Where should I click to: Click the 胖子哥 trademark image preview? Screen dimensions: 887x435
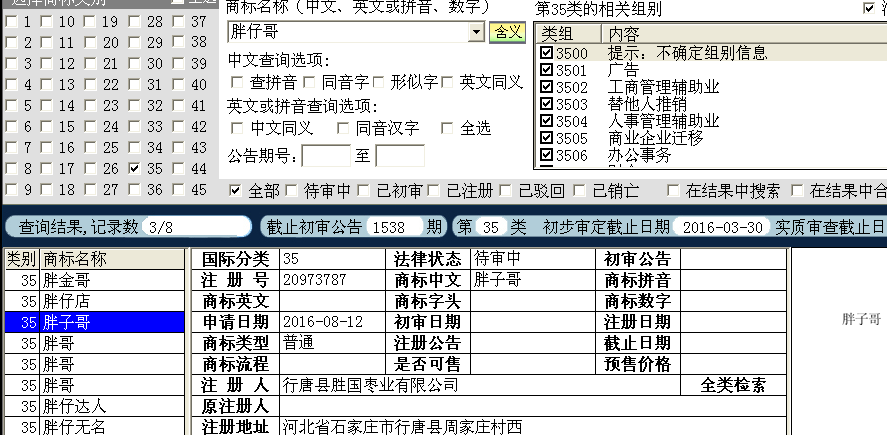pos(860,319)
